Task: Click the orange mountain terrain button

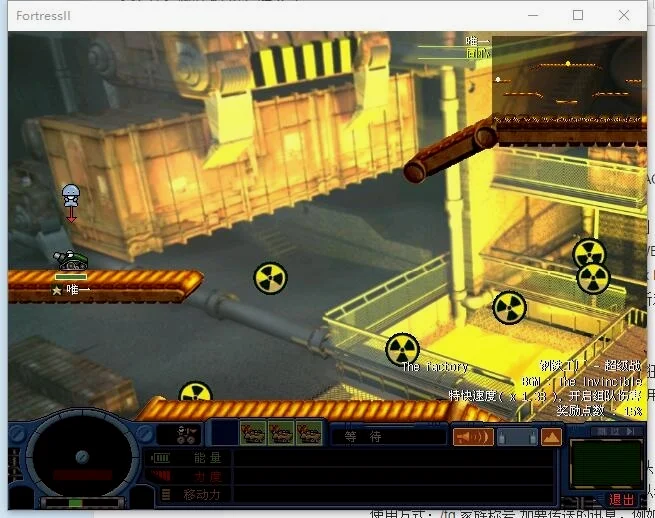Action: [x=551, y=437]
